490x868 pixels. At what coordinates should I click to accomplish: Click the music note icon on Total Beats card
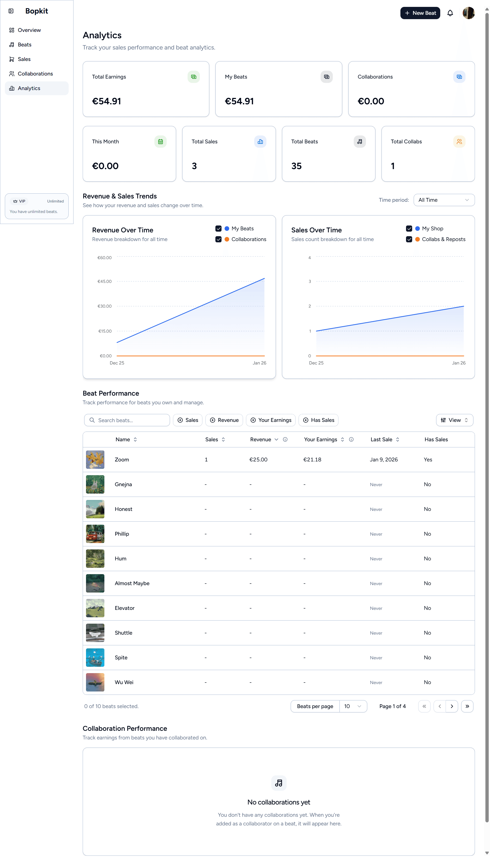pos(360,142)
